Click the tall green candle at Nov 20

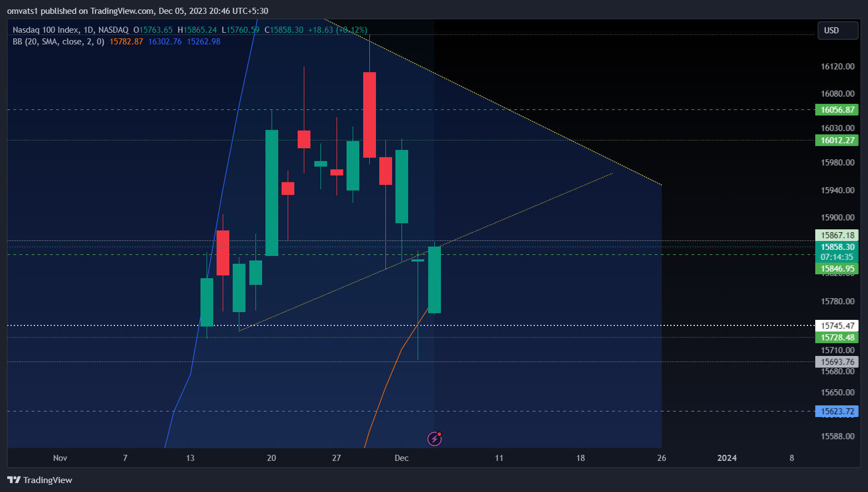[272, 193]
